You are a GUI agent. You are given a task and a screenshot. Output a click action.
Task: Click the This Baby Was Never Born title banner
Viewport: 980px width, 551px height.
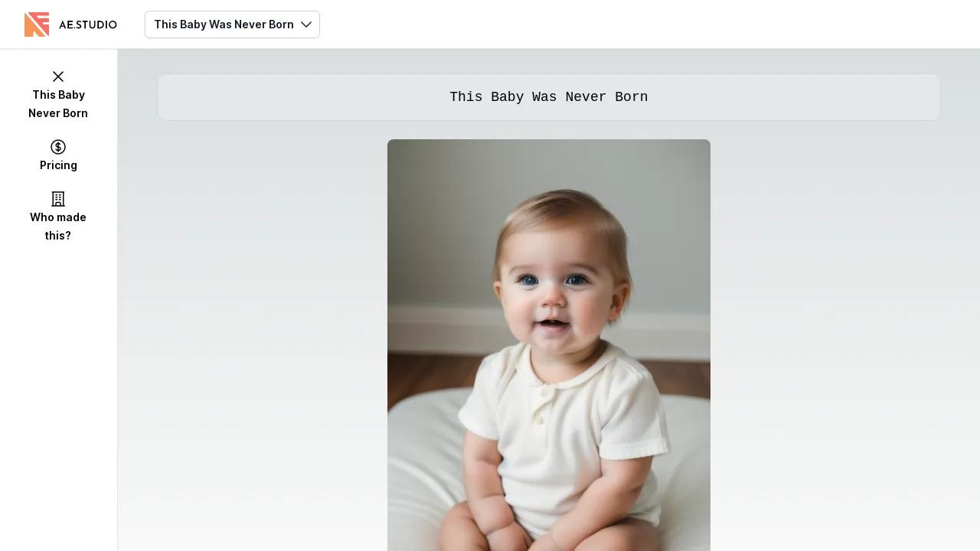tap(549, 97)
